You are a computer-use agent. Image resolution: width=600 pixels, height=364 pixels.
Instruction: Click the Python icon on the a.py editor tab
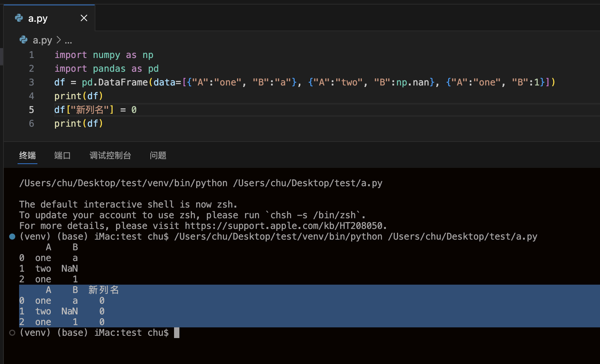(19, 18)
